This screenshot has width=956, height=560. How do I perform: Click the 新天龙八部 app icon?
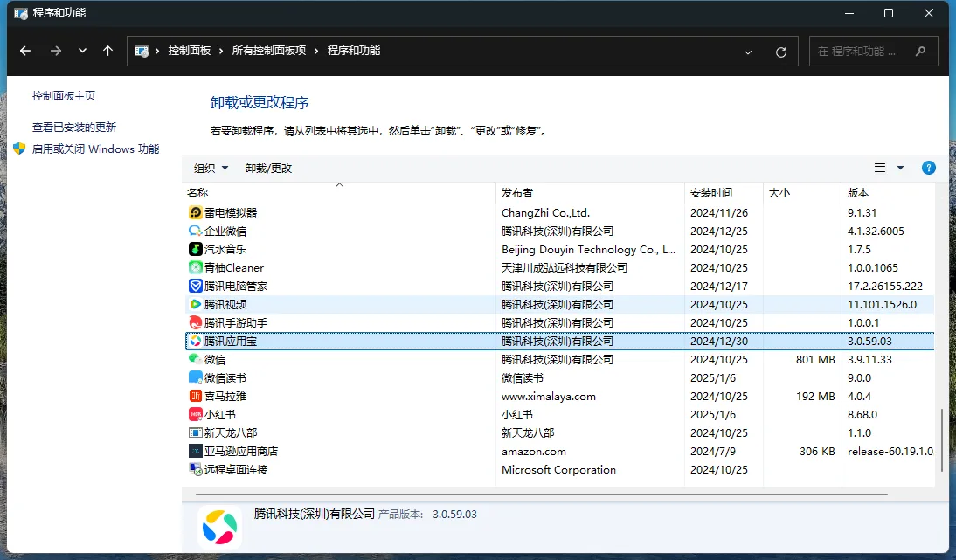click(x=195, y=432)
